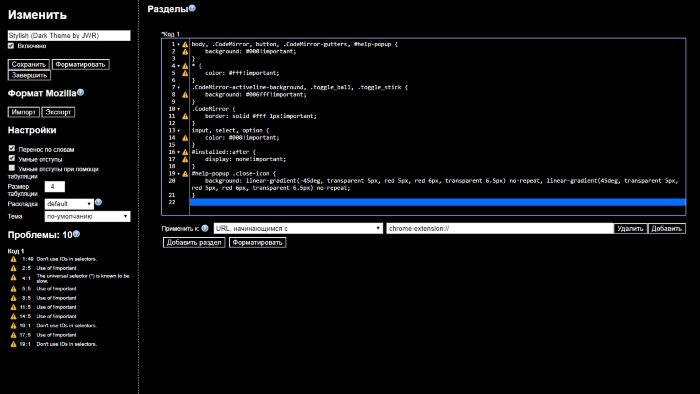
Task: Click help icon beside Раскладка dropdown
Action: (99, 202)
